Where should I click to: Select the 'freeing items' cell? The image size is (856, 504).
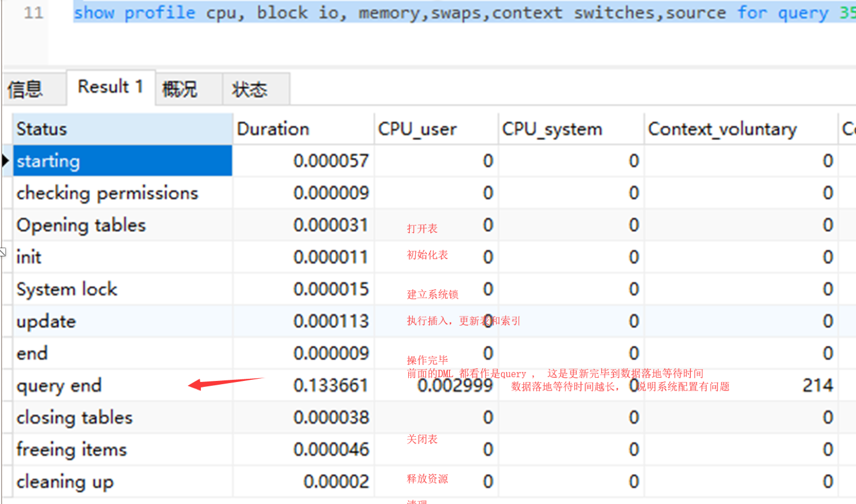[x=123, y=450]
